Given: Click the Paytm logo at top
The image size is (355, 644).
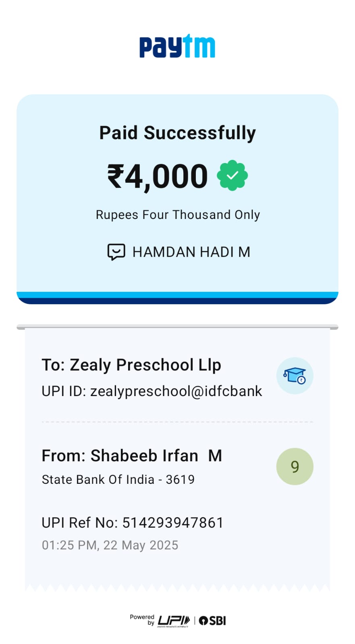Looking at the screenshot, I should pyautogui.click(x=177, y=47).
